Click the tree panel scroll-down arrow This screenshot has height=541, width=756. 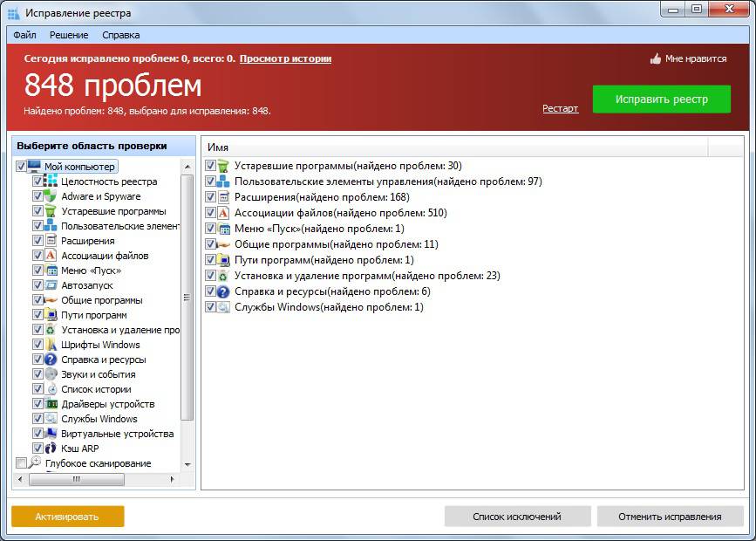pyautogui.click(x=187, y=464)
